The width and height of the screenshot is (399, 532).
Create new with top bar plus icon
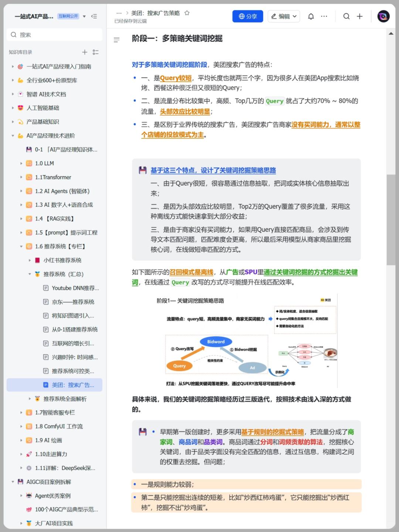coord(359,16)
